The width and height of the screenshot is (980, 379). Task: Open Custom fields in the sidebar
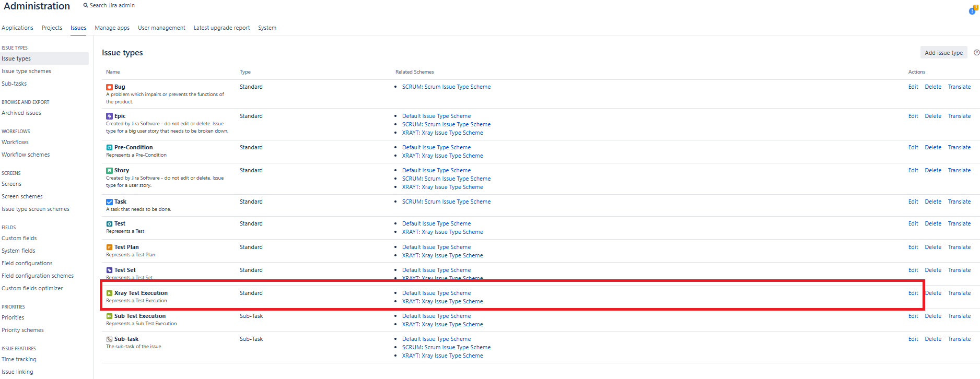tap(19, 239)
